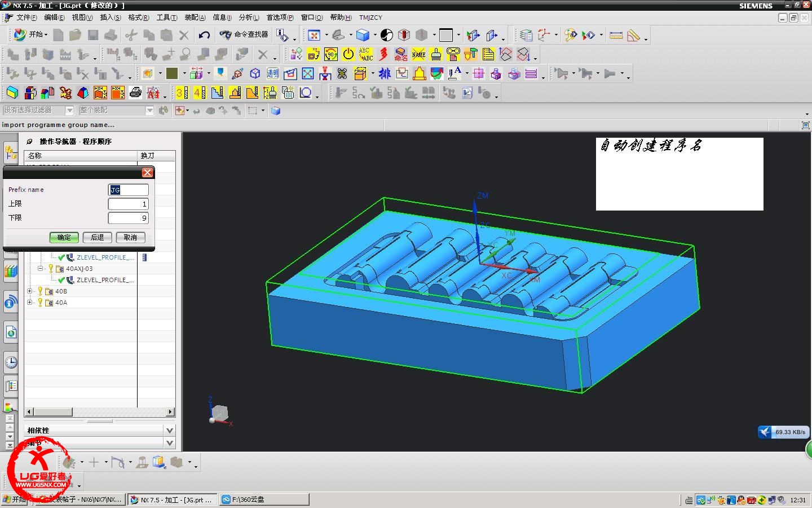Click the measure distance ruler icon
The image size is (812, 508).
616,35
